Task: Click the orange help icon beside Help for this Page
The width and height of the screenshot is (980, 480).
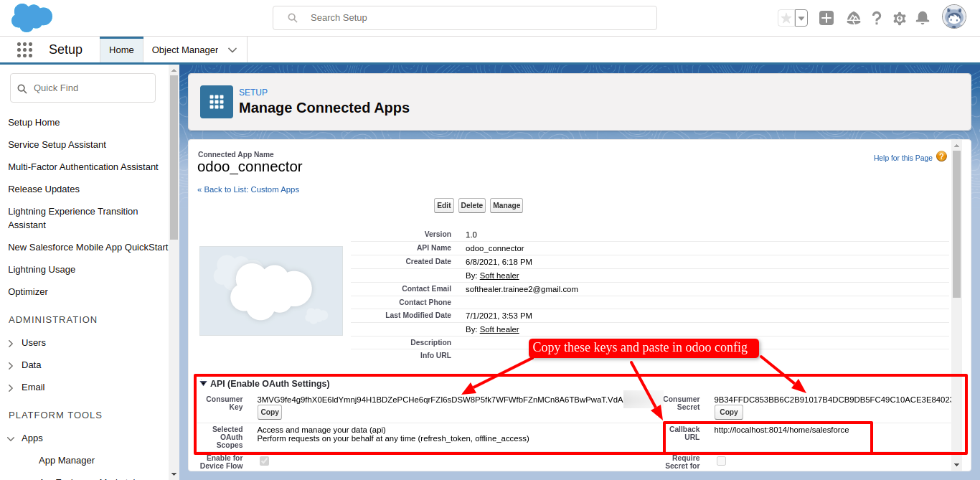Action: [x=941, y=156]
